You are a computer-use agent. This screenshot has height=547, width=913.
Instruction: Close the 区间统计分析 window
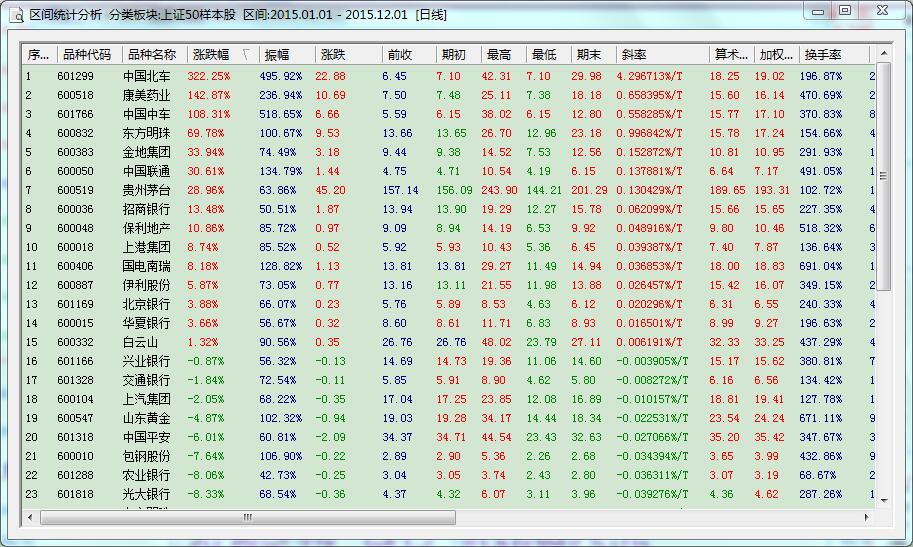click(882, 11)
